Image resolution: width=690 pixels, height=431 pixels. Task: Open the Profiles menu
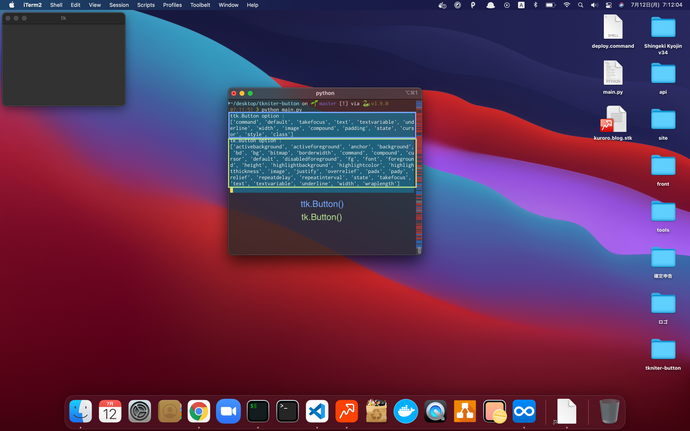coord(172,5)
